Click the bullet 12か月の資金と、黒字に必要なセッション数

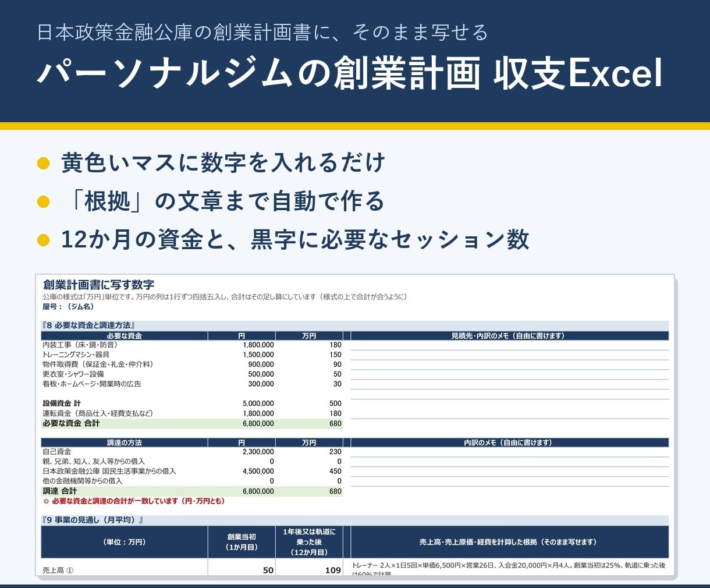pyautogui.click(x=295, y=239)
